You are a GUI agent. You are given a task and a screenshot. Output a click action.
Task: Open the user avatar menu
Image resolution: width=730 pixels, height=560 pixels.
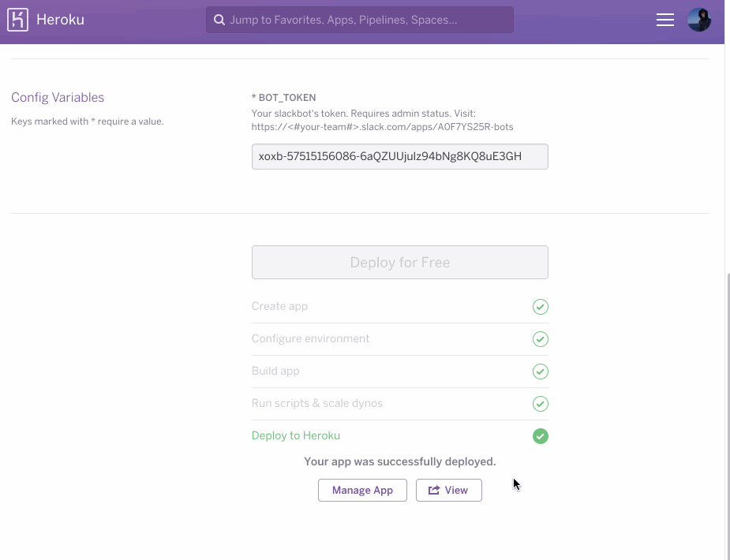pyautogui.click(x=698, y=20)
